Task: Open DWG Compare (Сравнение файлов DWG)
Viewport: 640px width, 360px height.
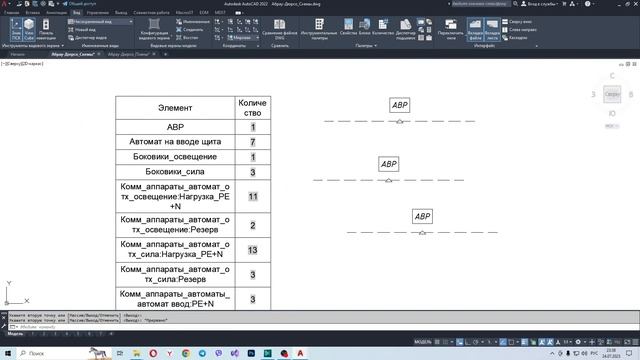Action: (280, 29)
